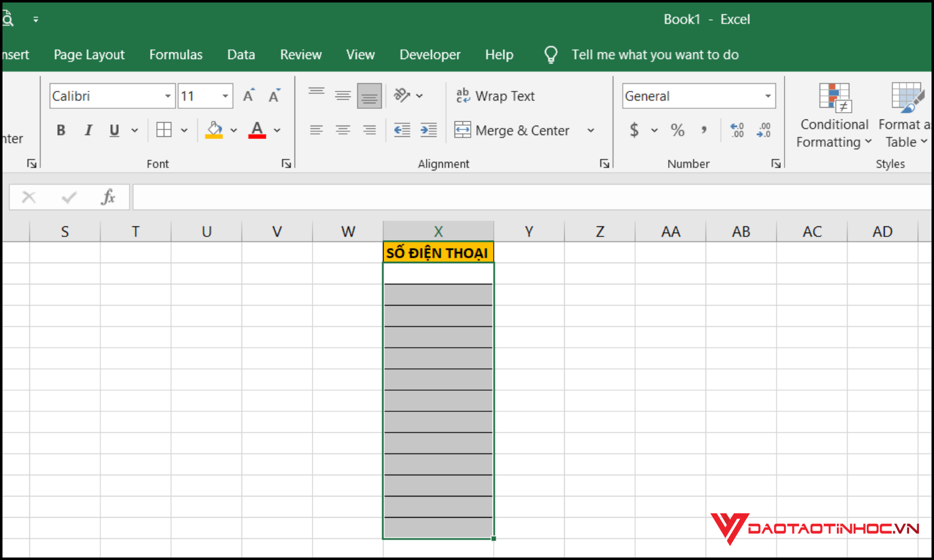
Task: Toggle Wrap Text for selection
Action: click(496, 96)
